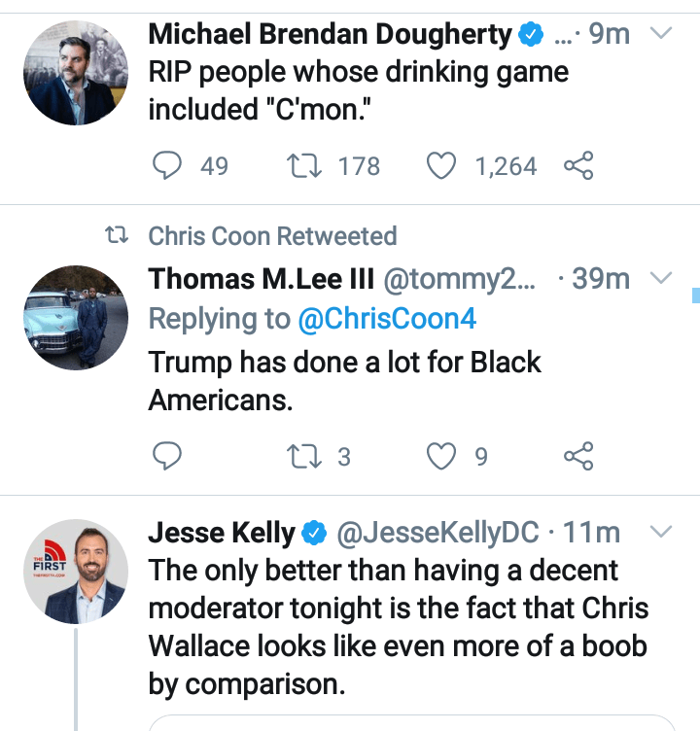
Task: Open Thomas M.Lee III's avatar
Action: click(75, 317)
